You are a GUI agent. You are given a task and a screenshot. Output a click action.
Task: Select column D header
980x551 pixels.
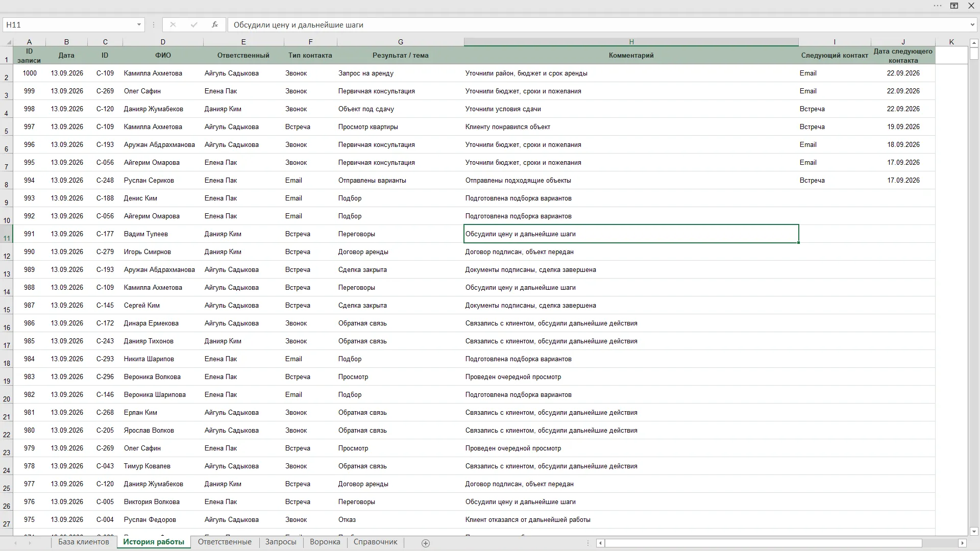tap(163, 42)
